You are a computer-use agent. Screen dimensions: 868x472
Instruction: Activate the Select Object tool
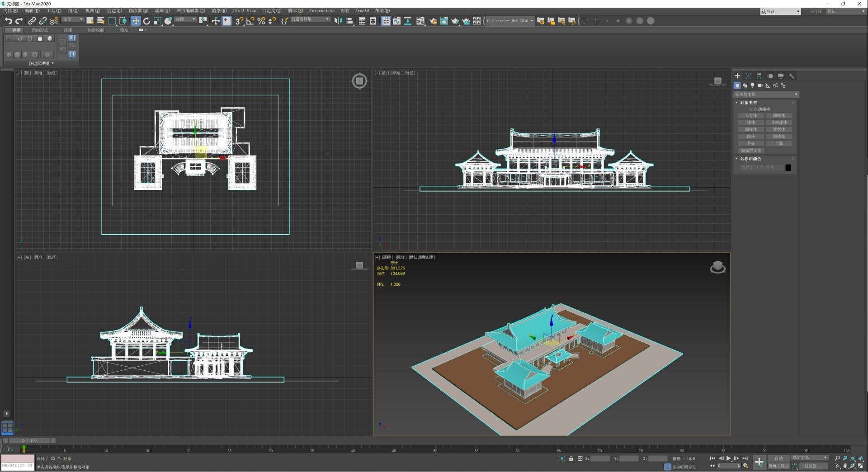click(x=90, y=21)
